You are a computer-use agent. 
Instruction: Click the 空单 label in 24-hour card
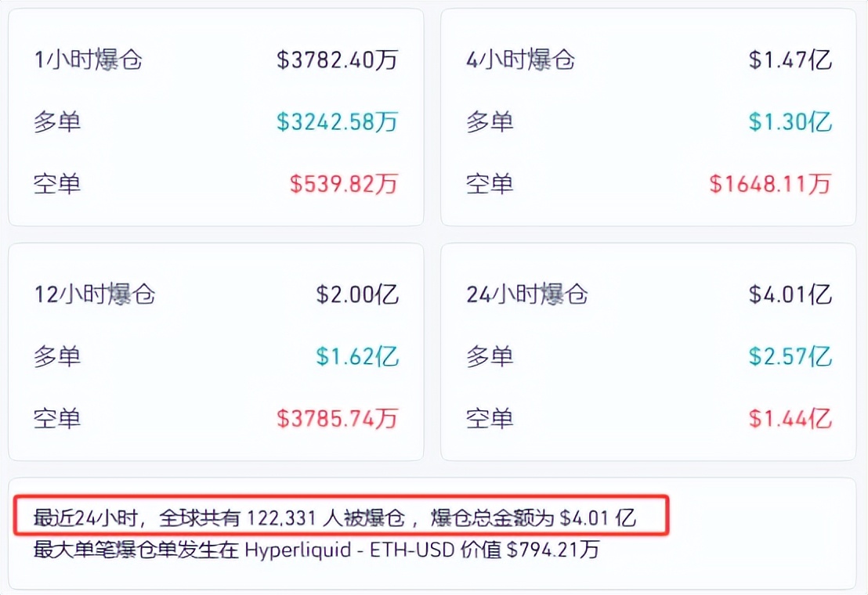(490, 419)
